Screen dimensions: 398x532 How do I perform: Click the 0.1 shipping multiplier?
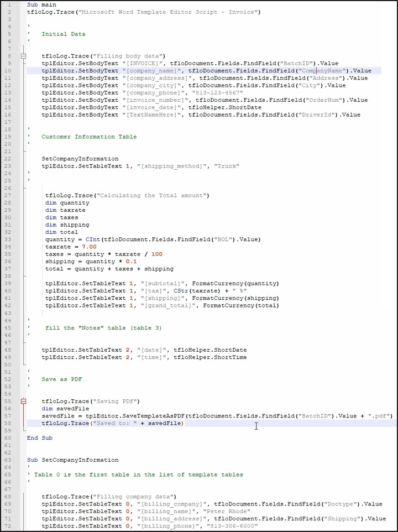131,262
